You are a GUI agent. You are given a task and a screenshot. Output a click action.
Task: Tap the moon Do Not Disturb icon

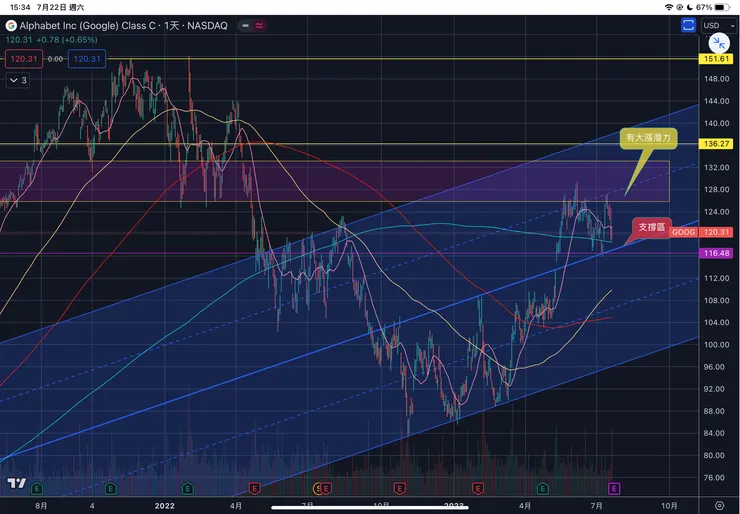pos(690,7)
